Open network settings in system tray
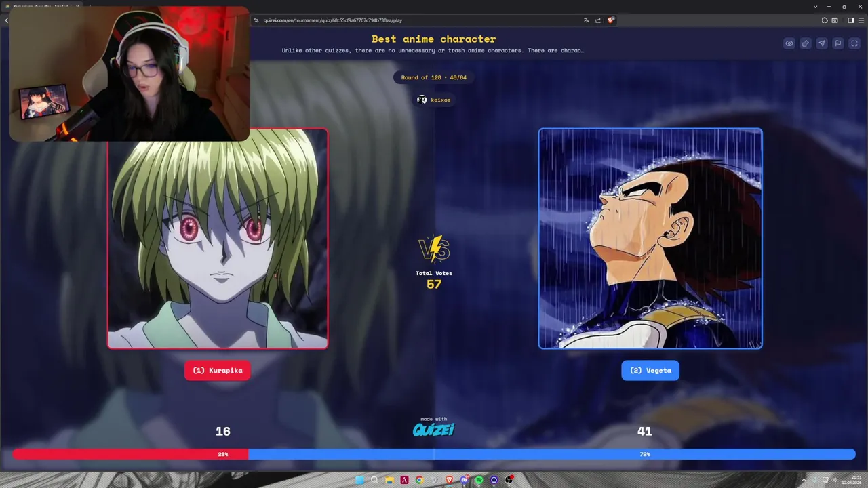Image resolution: width=868 pixels, height=488 pixels. click(x=825, y=480)
